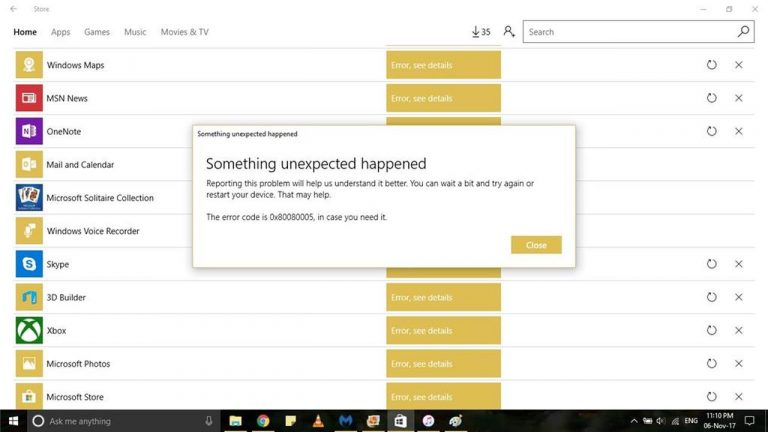Open the volume control in tray

(661, 421)
